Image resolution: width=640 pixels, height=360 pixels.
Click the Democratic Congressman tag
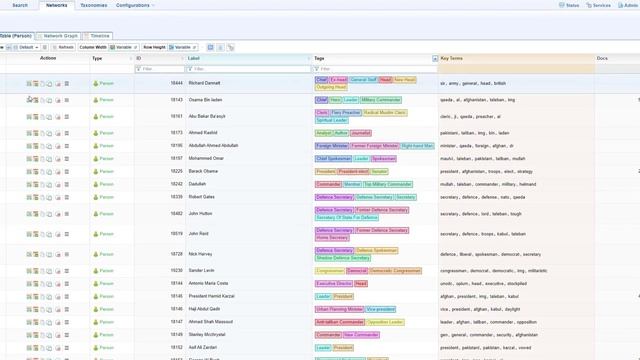(x=395, y=271)
